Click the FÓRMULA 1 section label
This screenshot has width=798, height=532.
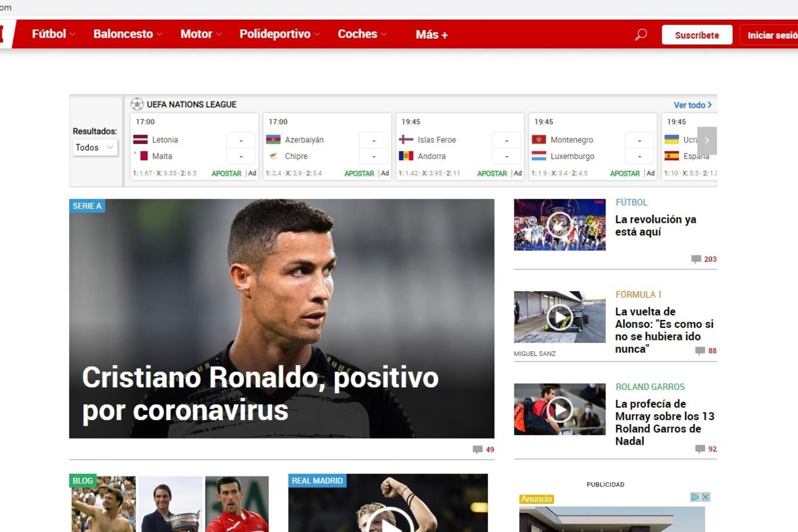(638, 294)
